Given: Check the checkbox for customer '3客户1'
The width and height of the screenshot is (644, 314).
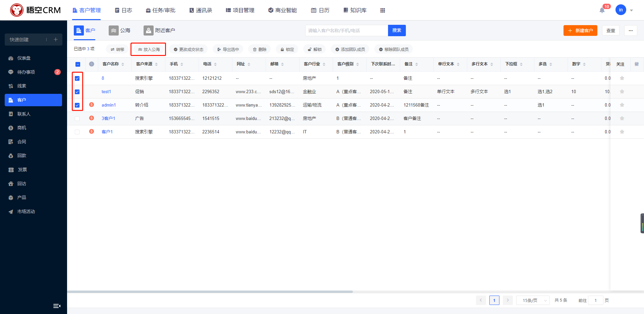Looking at the screenshot, I should 77,118.
